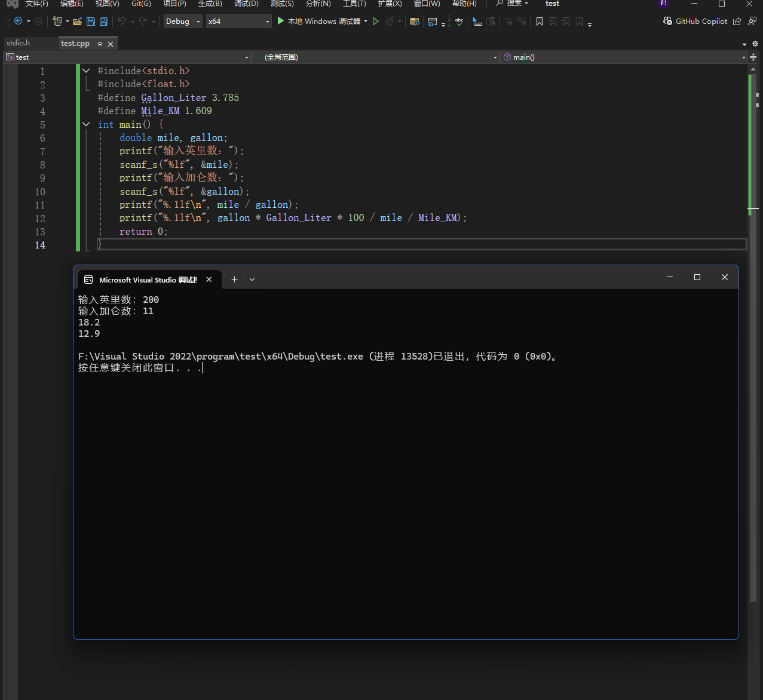The width and height of the screenshot is (763, 700).
Task: Add a new console tab with plus button
Action: (x=234, y=279)
